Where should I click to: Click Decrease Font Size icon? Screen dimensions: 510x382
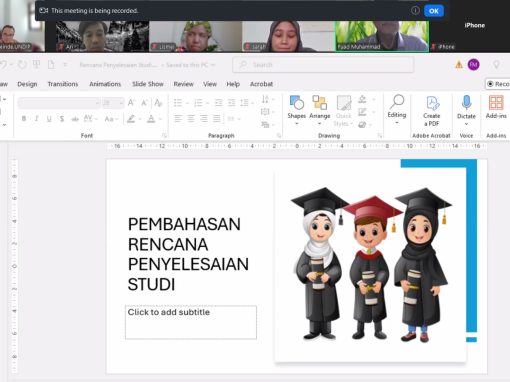click(x=144, y=103)
